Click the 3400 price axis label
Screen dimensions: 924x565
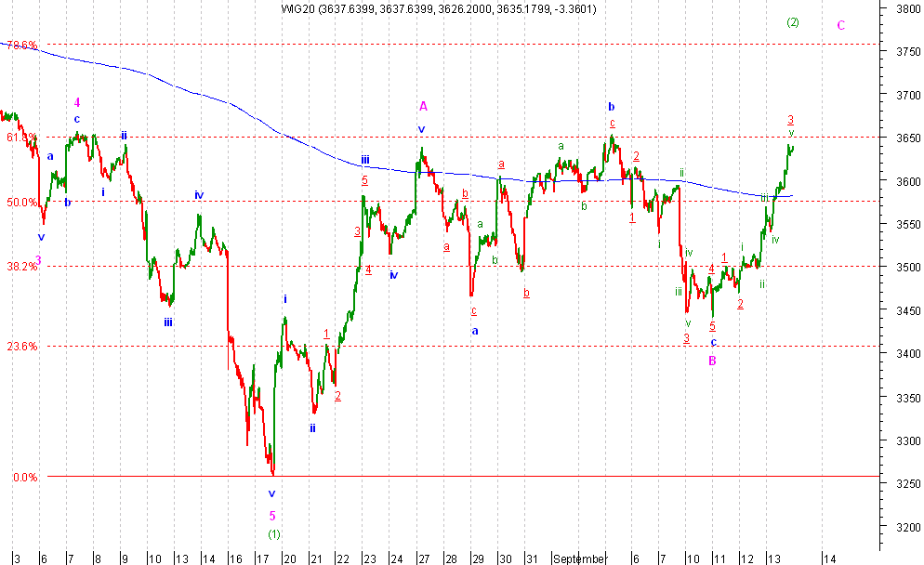tap(908, 354)
